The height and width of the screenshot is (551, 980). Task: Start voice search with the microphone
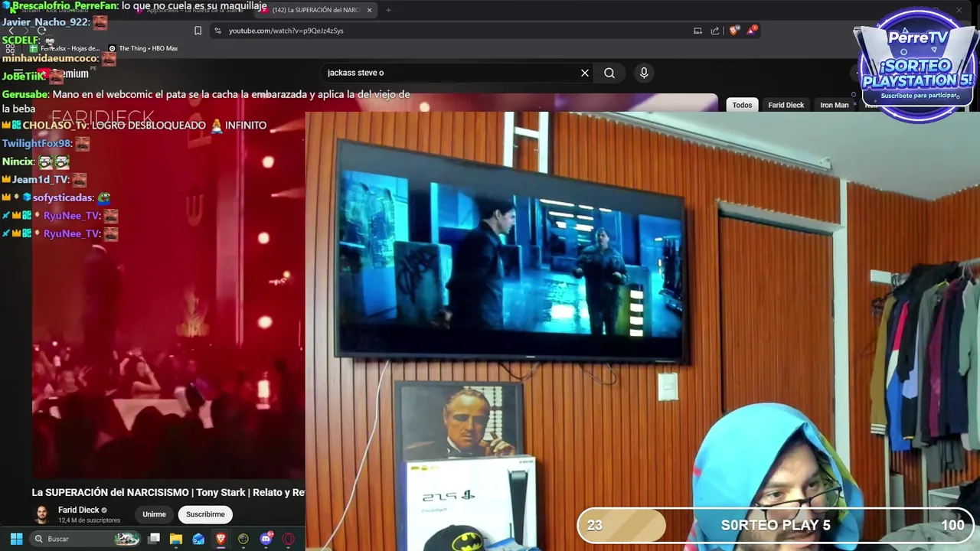[x=644, y=73]
